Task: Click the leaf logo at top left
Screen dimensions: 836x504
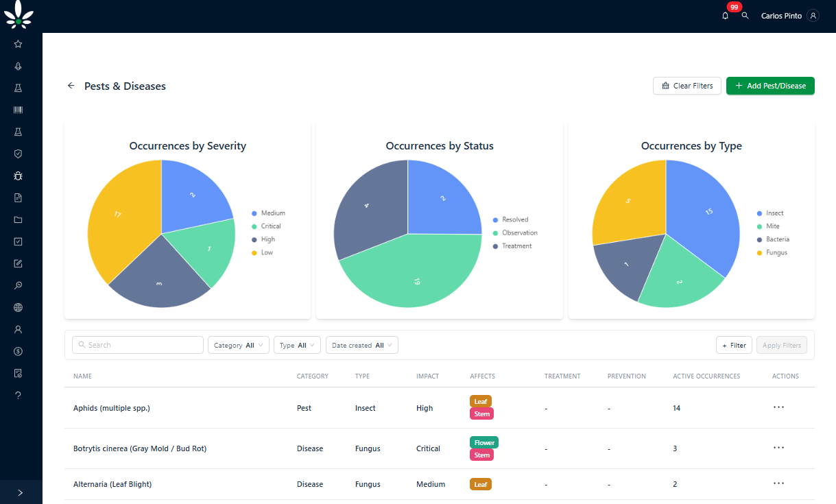Action: [x=18, y=14]
